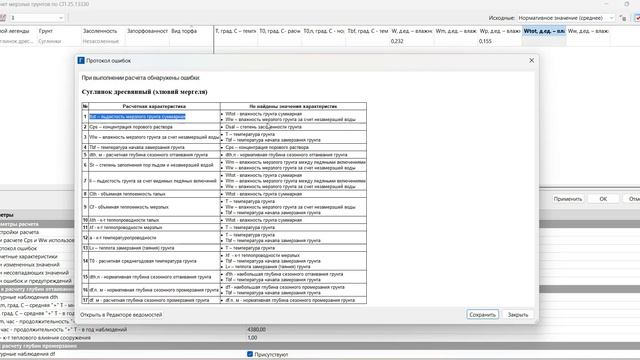Click the toolbar icon right of Исходные dropdown
640x360 pixels.
pyautogui.click(x=623, y=18)
